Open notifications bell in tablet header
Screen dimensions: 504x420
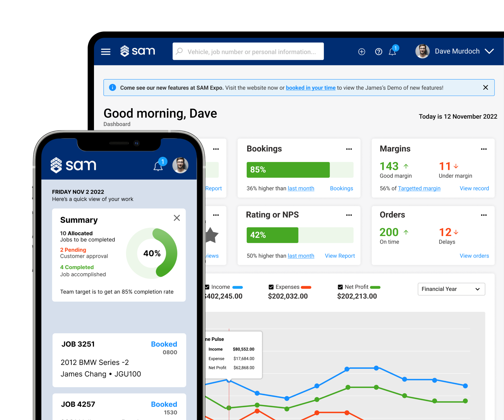[x=392, y=52]
